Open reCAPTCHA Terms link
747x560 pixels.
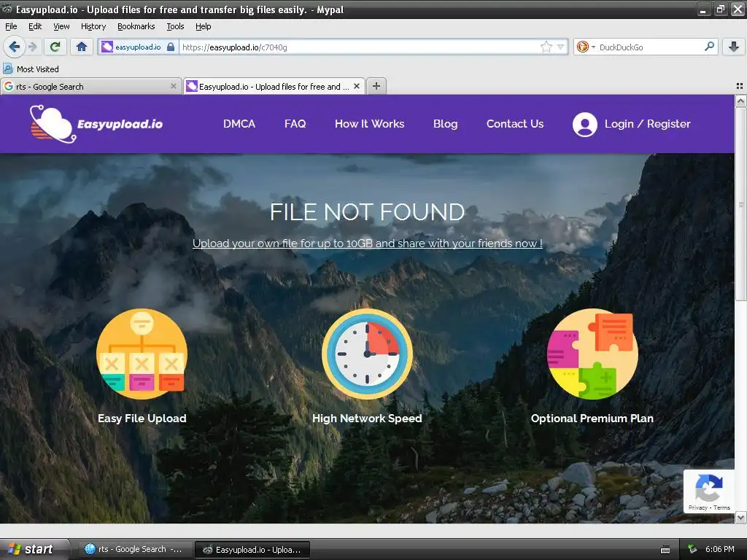point(721,507)
